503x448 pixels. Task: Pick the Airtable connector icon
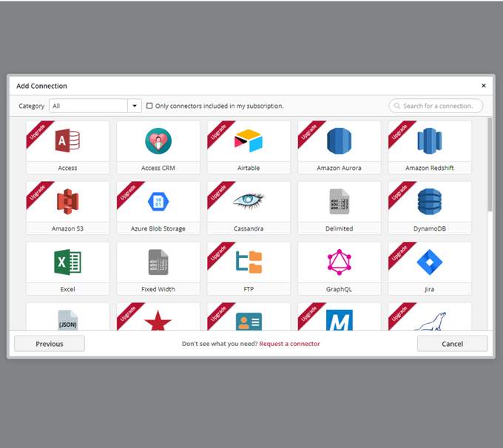(x=249, y=140)
